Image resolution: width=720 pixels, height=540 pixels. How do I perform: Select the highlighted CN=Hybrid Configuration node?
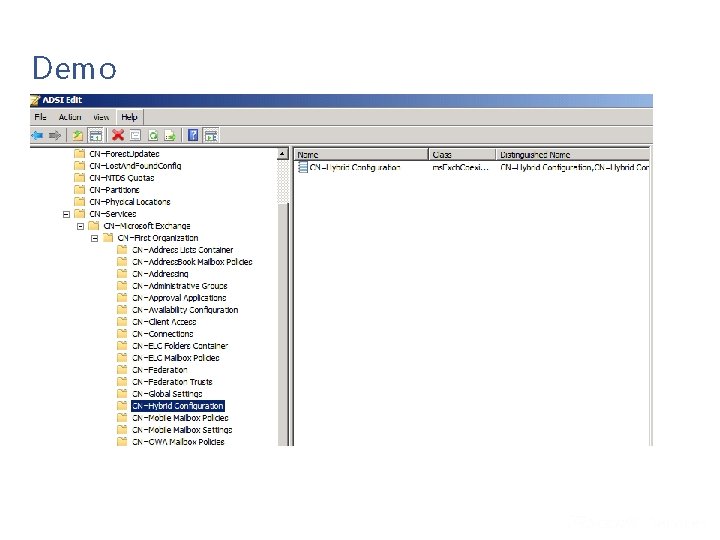[x=178, y=405]
